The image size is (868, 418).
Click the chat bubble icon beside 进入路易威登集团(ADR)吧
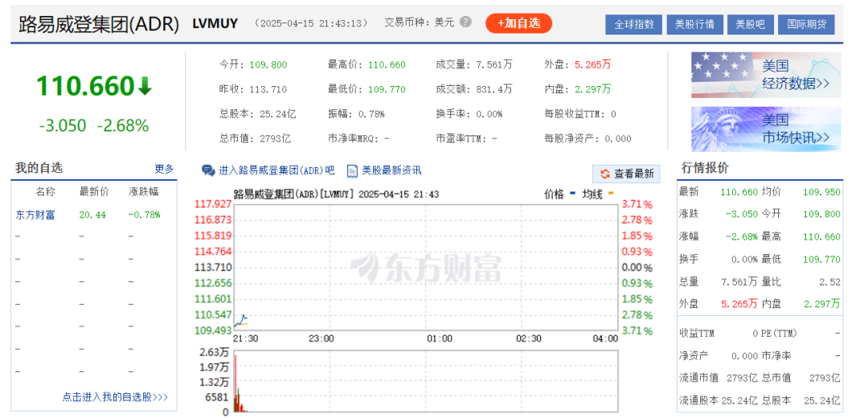[208, 170]
